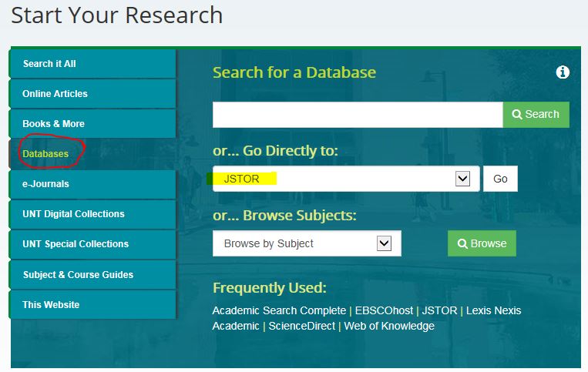The image size is (588, 372).
Task: Click the Go button
Action: pyautogui.click(x=500, y=179)
